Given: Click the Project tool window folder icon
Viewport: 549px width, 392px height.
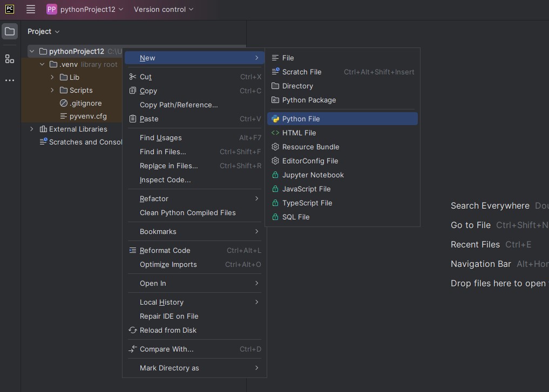Looking at the screenshot, I should click(x=10, y=31).
